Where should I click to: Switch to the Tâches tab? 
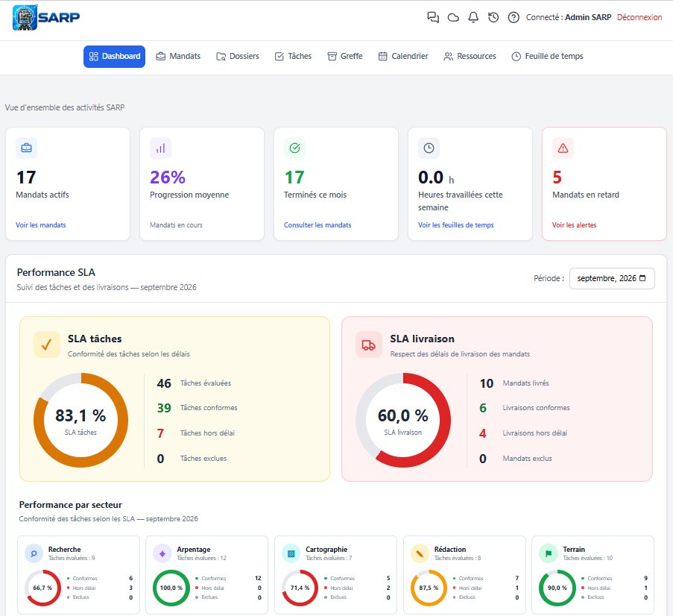[293, 56]
